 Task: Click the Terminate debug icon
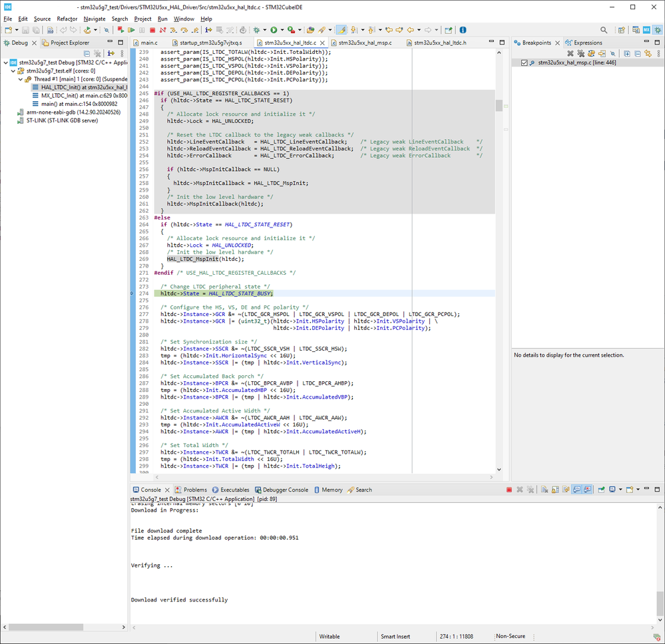153,29
